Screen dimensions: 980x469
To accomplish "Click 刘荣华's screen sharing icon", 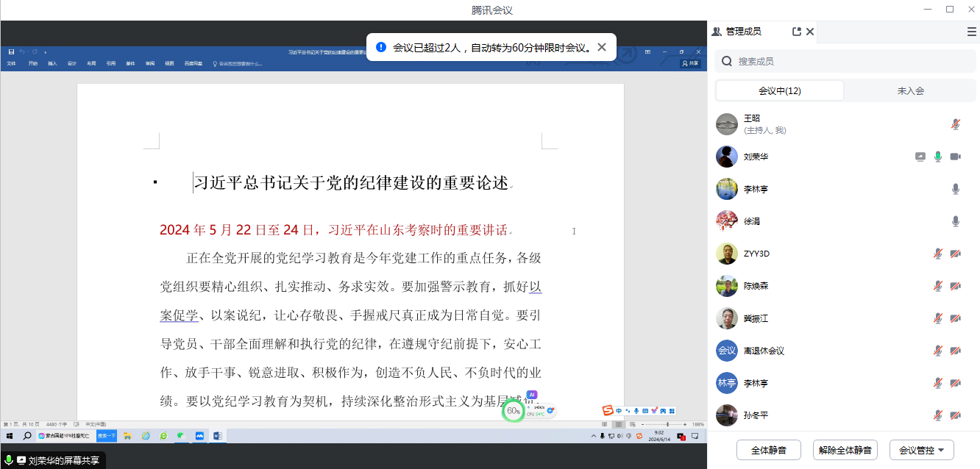I will 920,157.
